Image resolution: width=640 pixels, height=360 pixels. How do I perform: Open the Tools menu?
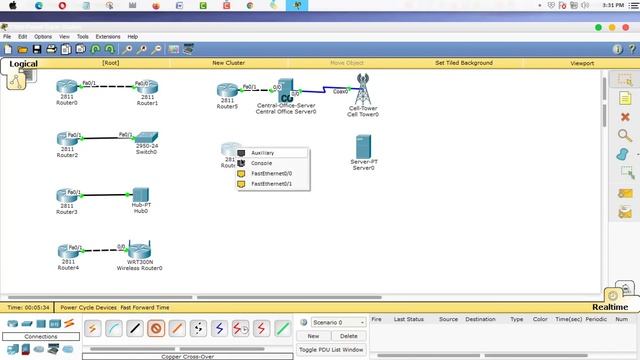[82, 36]
